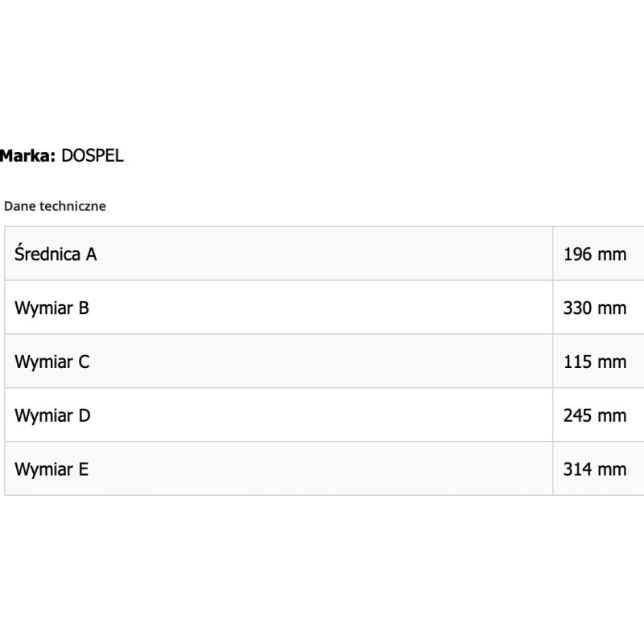644x644 pixels.
Task: Click the 'mm' unit next to 330
Action: [x=612, y=308]
